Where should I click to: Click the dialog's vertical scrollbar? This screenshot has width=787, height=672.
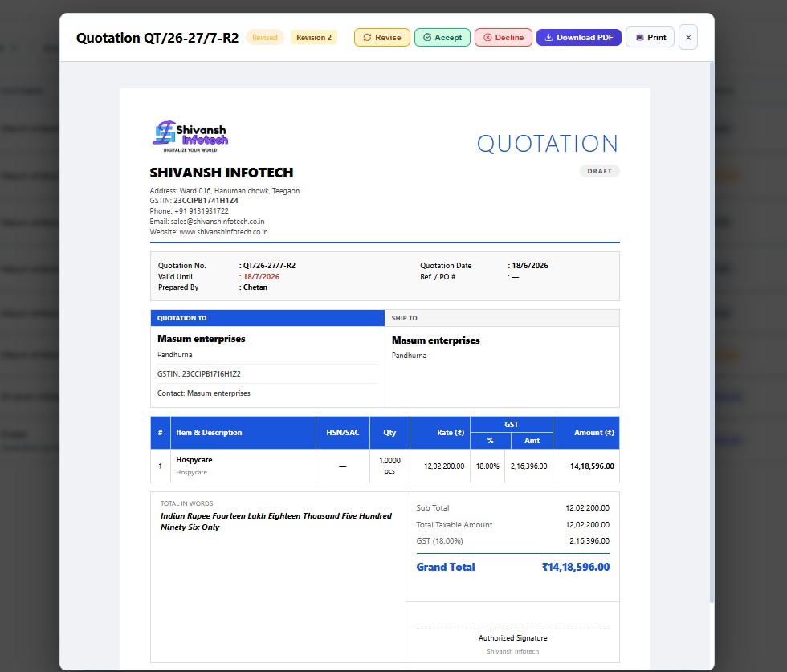coord(712,332)
